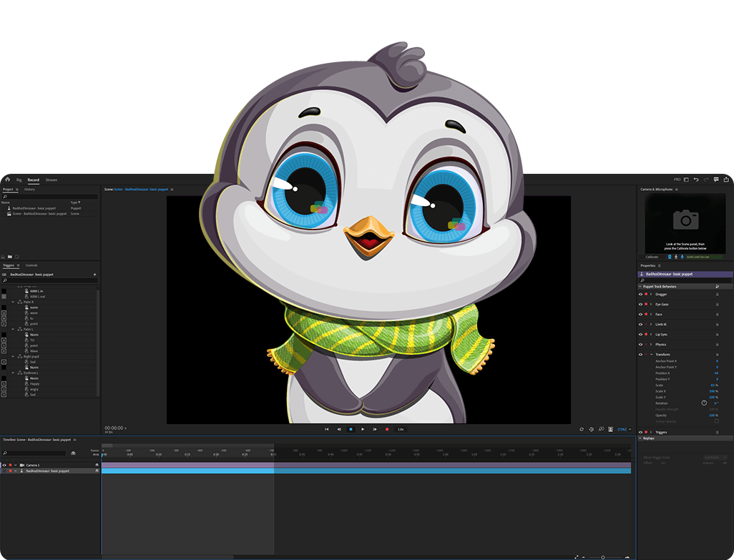Screen dimensions: 734x560
Task: Click the Calibrate button
Action: pos(652,257)
